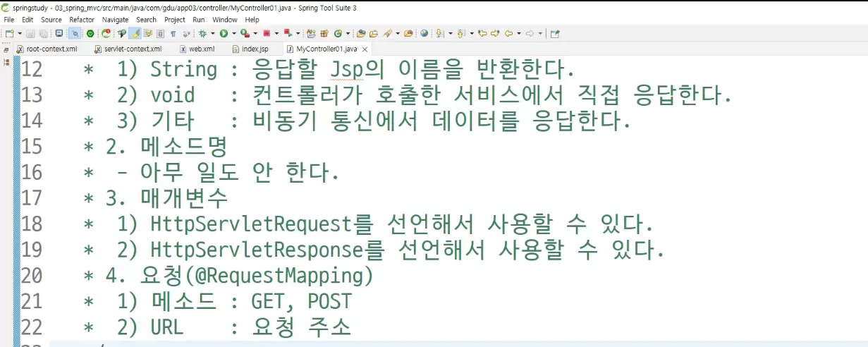Screen dimensions: 868x347
Task: Open the Run menu
Action: click(x=199, y=20)
